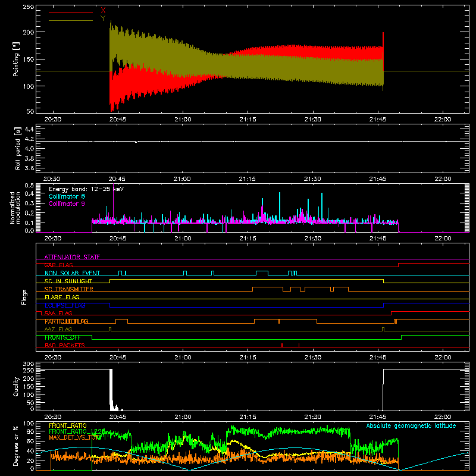Click the Normalized modulation axis title
476x476 pixels.
click(x=15, y=208)
